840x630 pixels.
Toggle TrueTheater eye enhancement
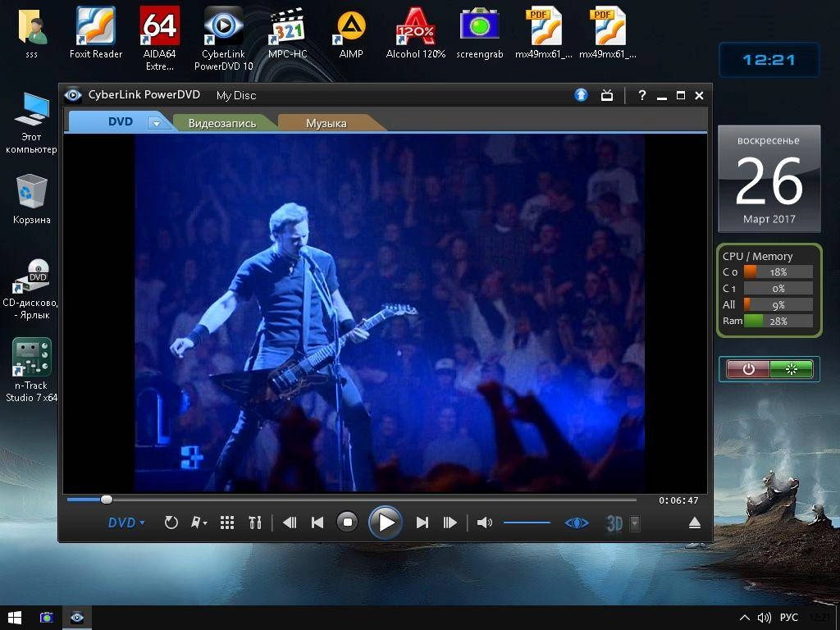pos(577,523)
